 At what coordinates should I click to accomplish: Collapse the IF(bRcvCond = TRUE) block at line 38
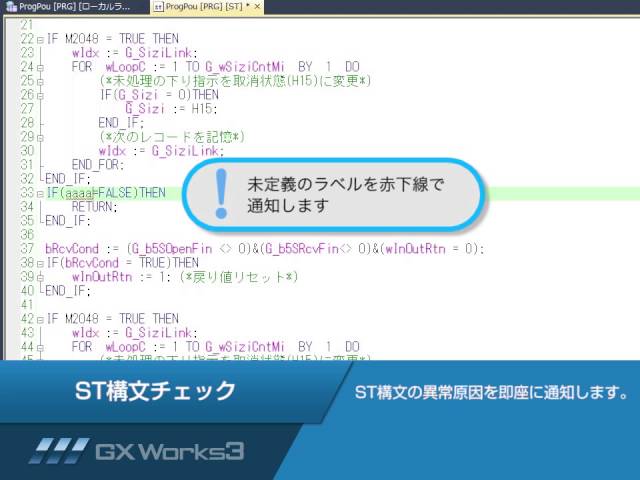point(40,264)
